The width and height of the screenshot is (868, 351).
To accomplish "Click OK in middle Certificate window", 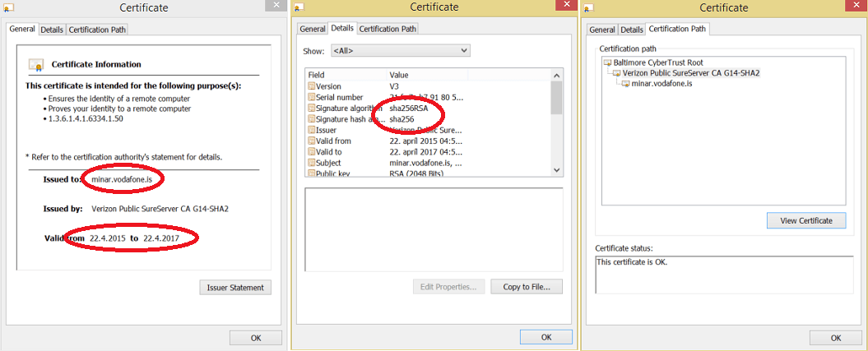I will click(545, 337).
